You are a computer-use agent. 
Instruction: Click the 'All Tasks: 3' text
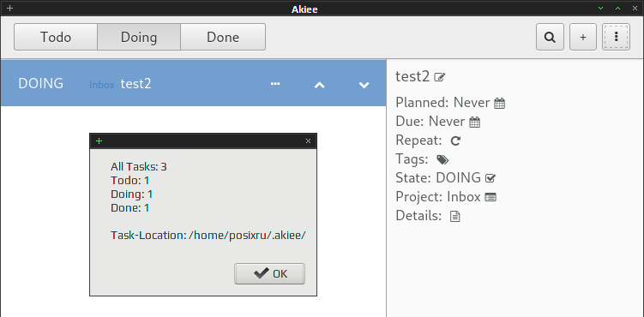[139, 167]
